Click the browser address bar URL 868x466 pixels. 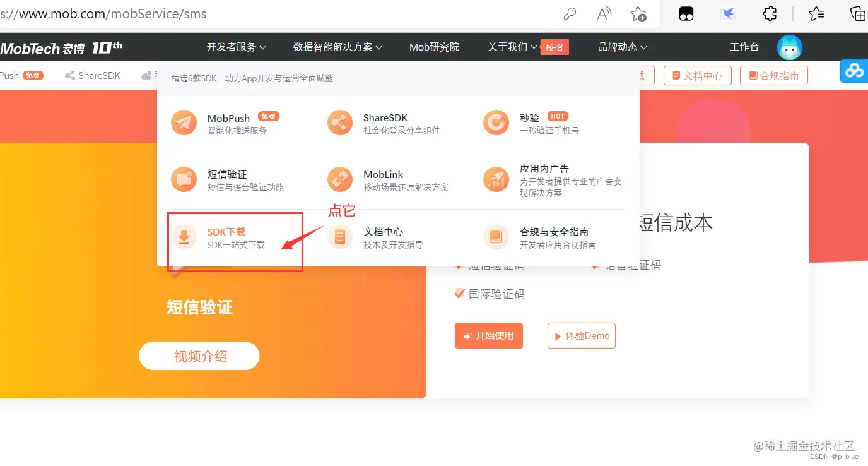103,13
